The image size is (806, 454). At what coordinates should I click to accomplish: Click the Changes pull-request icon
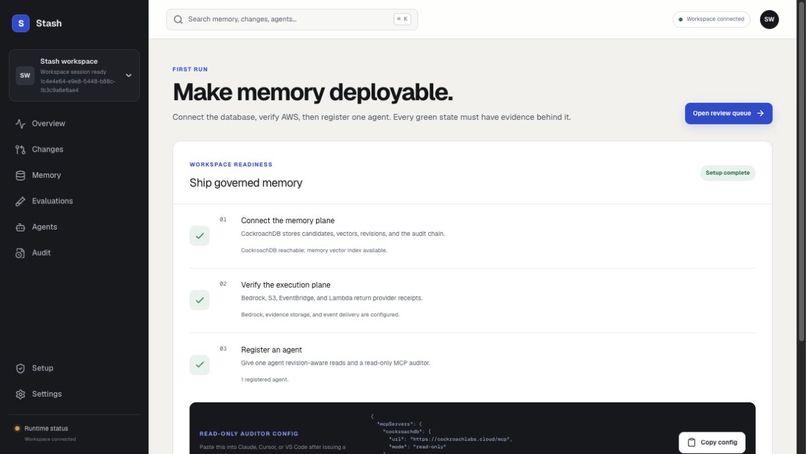tap(21, 149)
